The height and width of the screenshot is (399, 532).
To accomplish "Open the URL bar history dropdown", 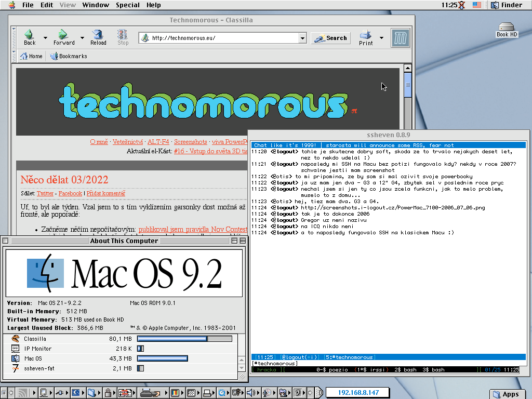I will [x=302, y=38].
